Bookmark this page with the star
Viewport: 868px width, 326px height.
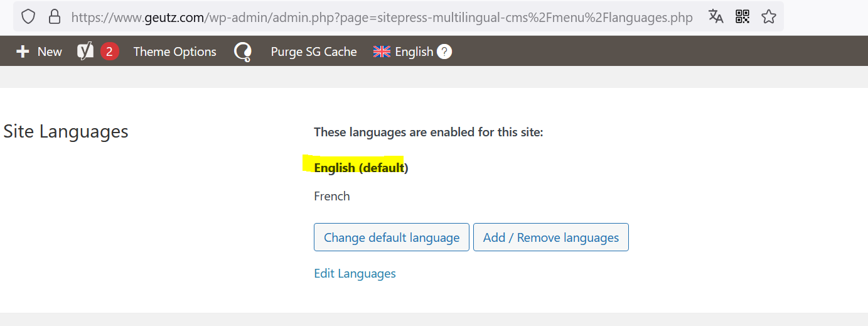tap(769, 17)
